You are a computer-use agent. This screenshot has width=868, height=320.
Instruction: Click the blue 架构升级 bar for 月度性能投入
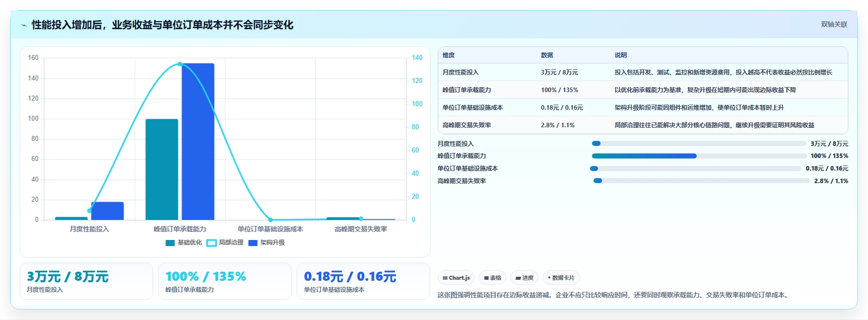[x=107, y=211]
